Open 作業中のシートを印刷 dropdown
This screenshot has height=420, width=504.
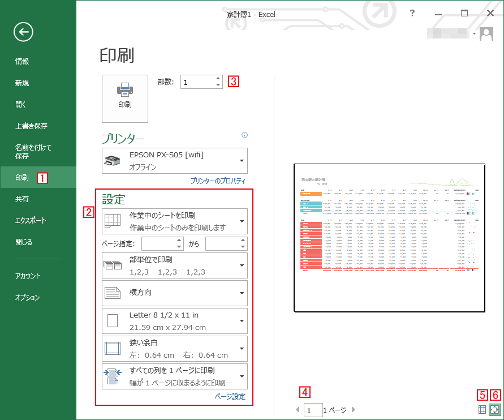[175, 221]
